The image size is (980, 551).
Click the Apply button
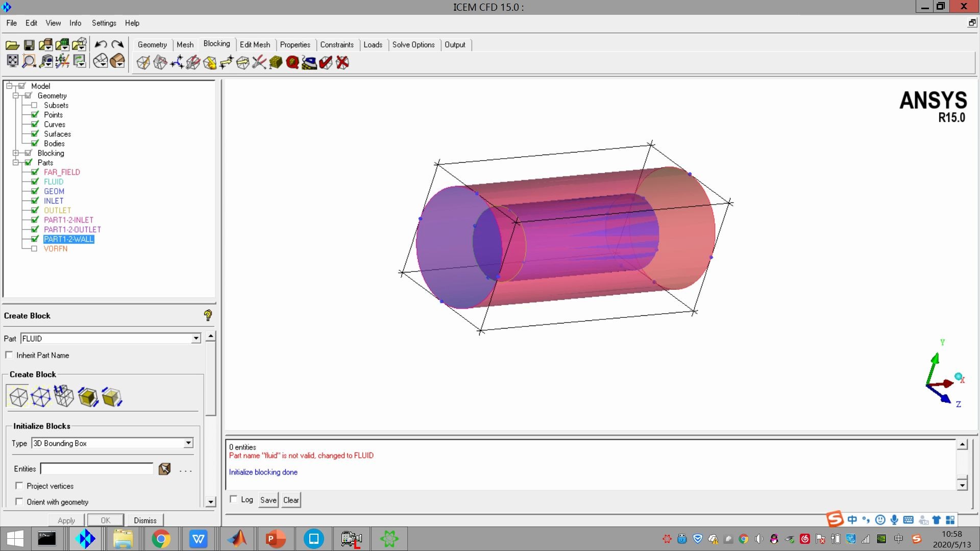(66, 520)
